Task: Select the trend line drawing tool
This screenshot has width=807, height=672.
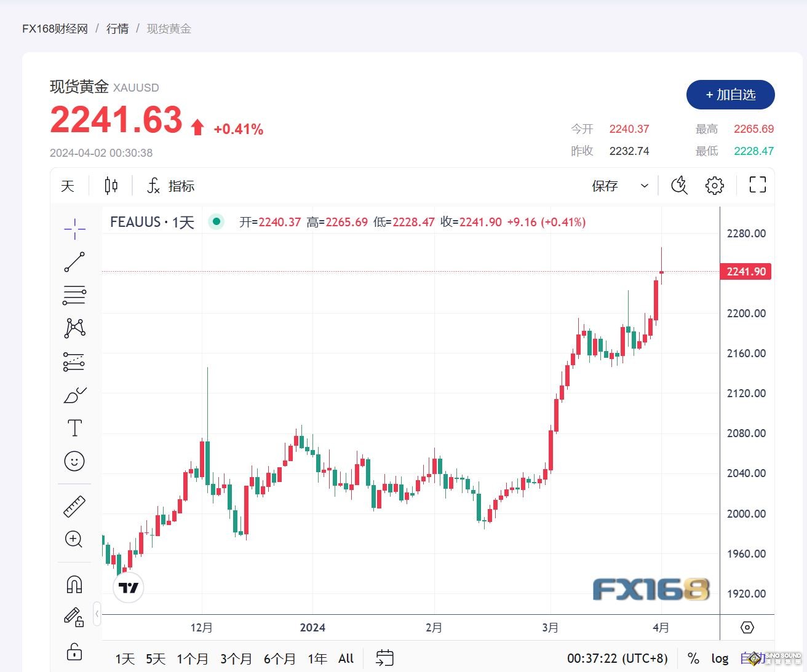Action: tap(74, 262)
